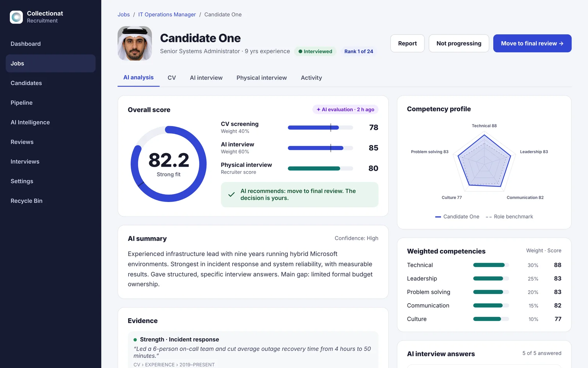The height and width of the screenshot is (368, 588).
Task: Mark candidate as Not progressing
Action: click(459, 43)
